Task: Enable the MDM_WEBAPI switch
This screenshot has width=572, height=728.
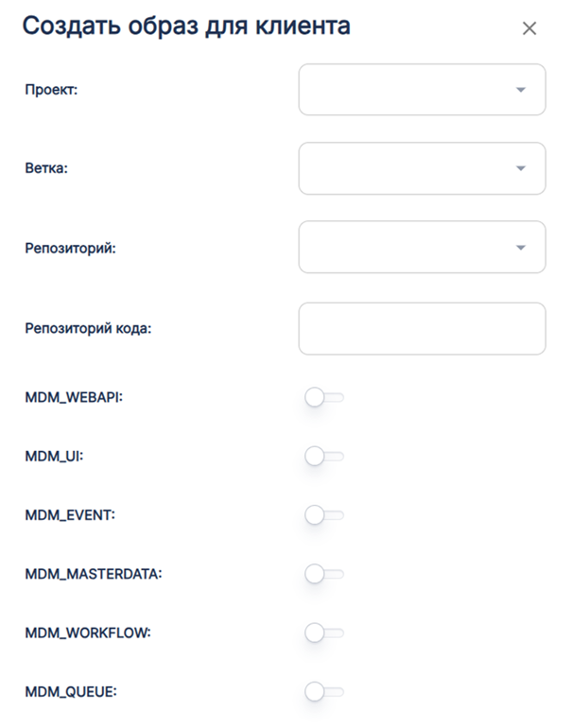Action: tap(324, 398)
